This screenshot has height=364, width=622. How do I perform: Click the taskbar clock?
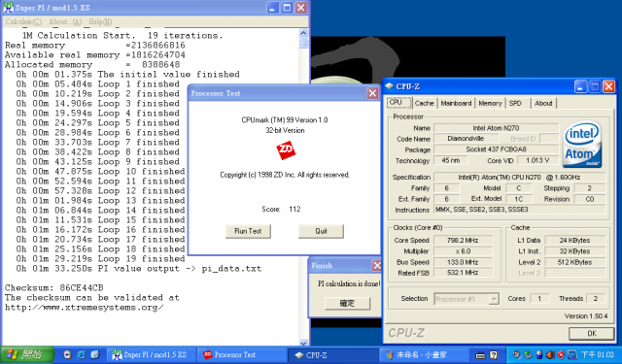(x=597, y=355)
